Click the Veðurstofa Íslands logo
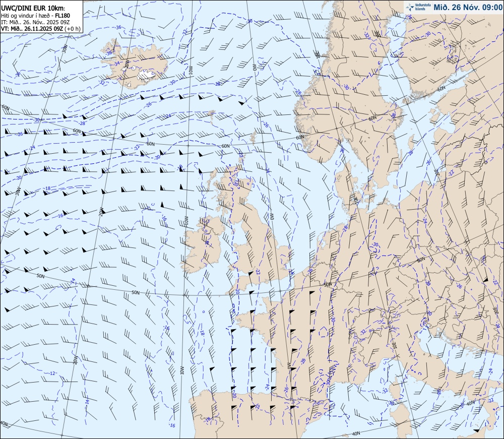 [418, 7]
